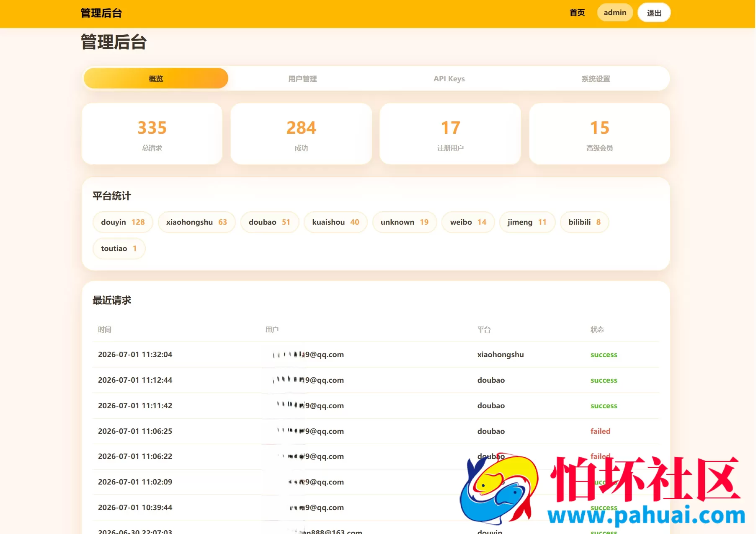Select the 概览 overview tab

(x=156, y=78)
